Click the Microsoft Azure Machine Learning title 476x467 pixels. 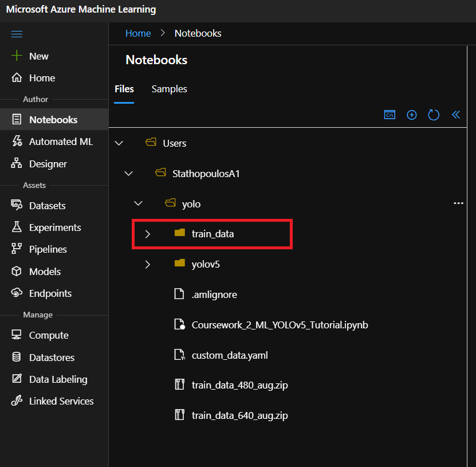81,9
